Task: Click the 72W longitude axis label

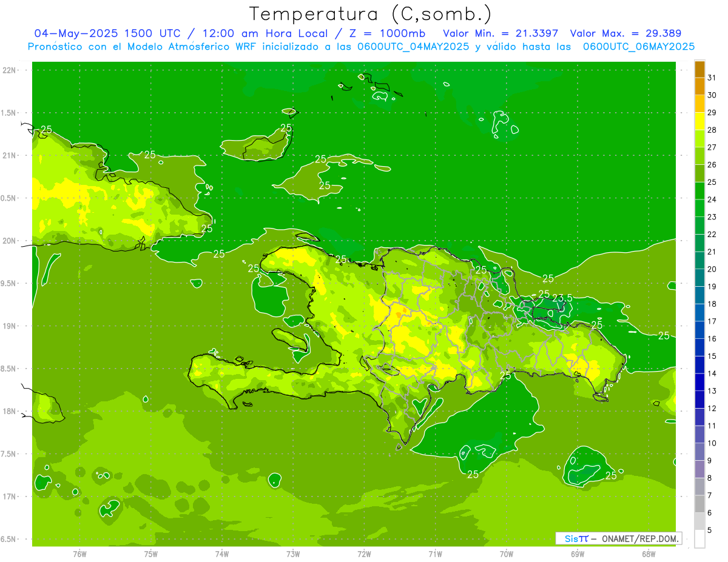Action: 364,554
